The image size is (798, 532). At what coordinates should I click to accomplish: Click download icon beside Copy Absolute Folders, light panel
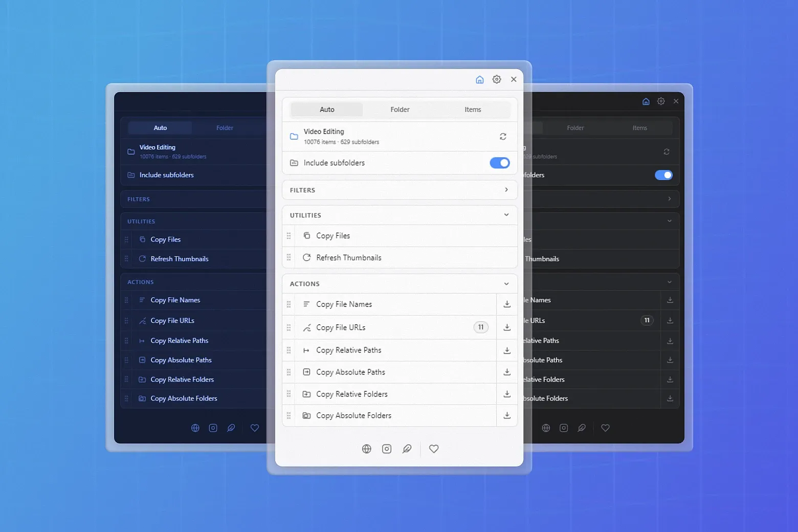tap(507, 416)
